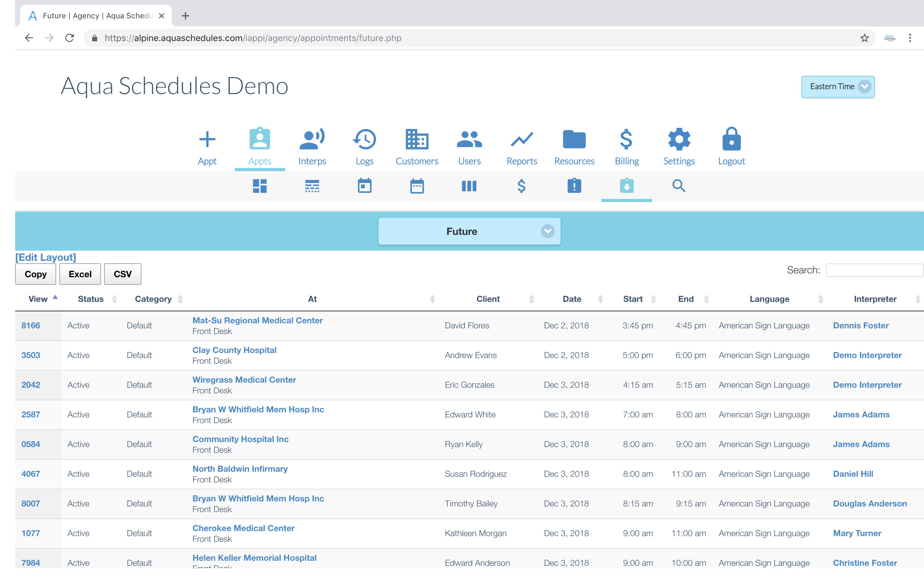Go back in browser history
Viewport: 924px width, 586px height.
[29, 38]
